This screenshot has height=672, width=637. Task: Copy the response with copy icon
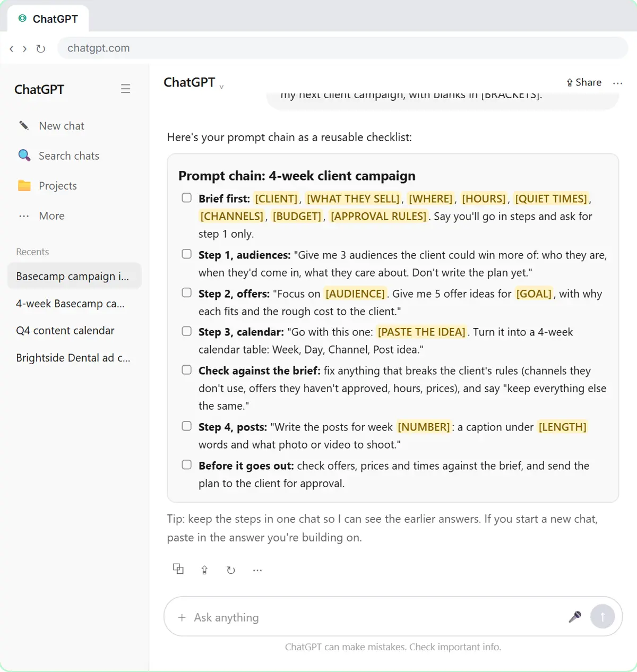click(178, 569)
